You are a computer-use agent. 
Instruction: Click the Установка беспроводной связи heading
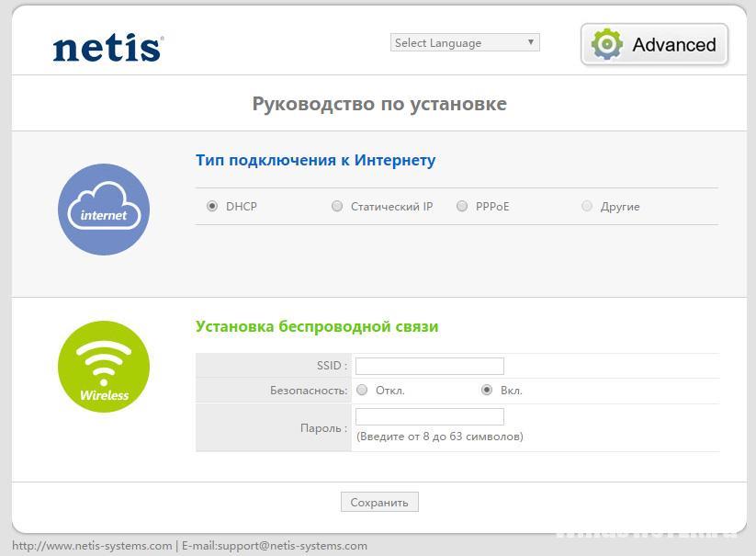click(x=317, y=326)
